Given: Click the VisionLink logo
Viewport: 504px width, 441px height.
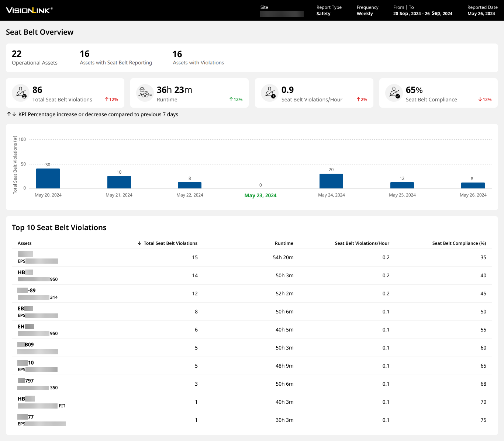Looking at the screenshot, I should (29, 10).
